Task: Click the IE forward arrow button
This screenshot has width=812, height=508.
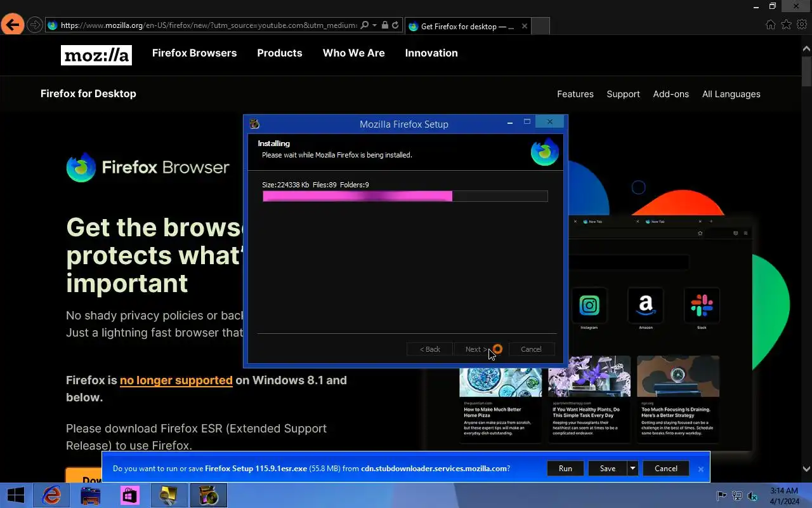Action: pyautogui.click(x=35, y=25)
